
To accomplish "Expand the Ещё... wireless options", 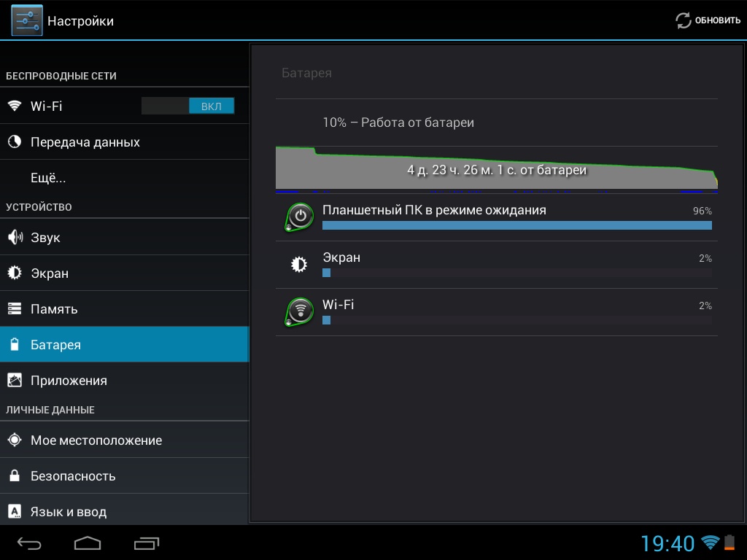I will coord(48,178).
